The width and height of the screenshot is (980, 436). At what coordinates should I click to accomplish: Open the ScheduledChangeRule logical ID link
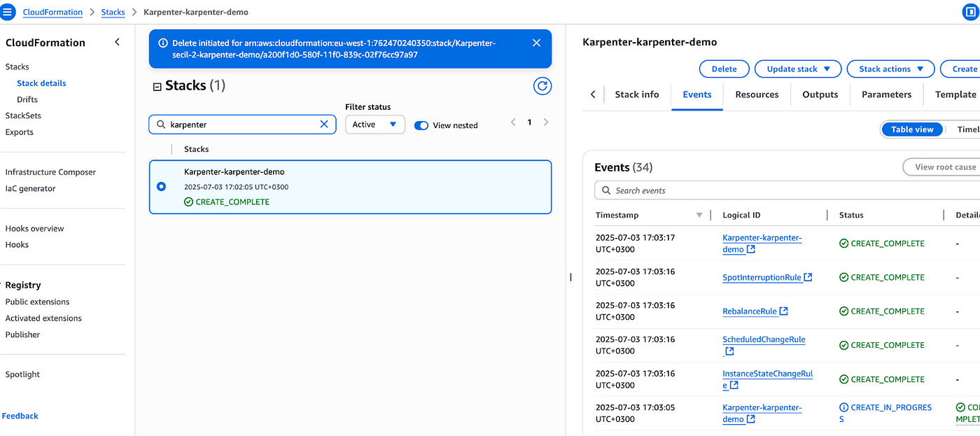[x=764, y=339]
